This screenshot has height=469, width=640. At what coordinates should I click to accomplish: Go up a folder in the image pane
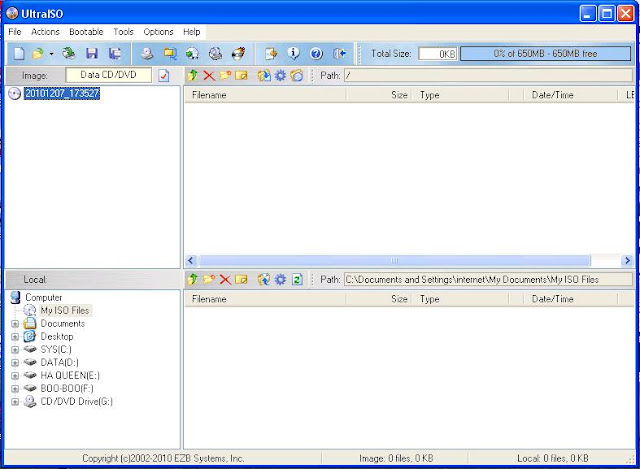pos(193,75)
